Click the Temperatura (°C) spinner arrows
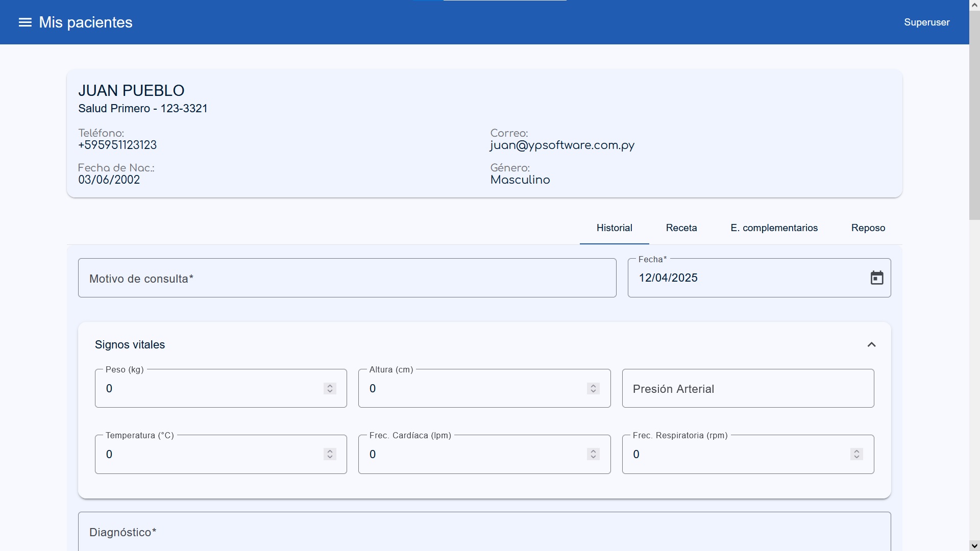The width and height of the screenshot is (980, 551). click(x=330, y=454)
